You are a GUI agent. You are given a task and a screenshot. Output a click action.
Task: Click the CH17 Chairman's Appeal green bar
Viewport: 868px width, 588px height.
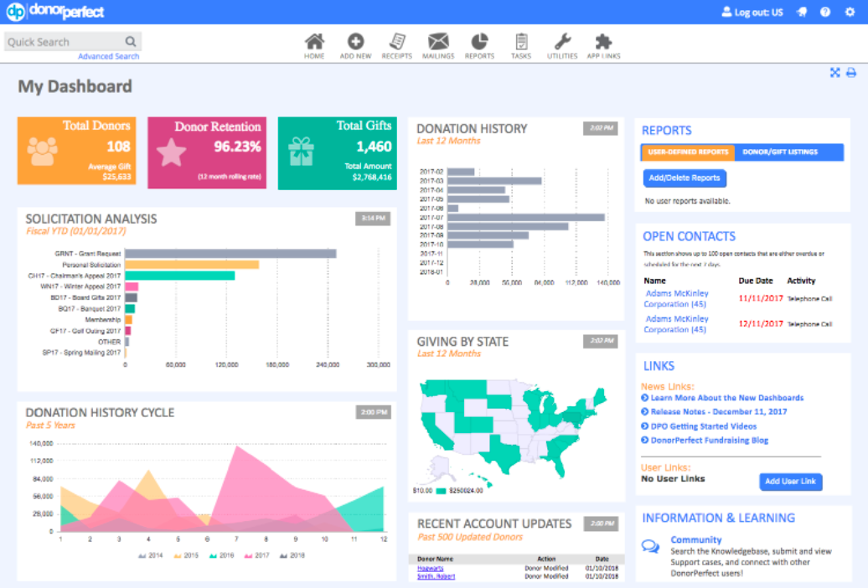(180, 276)
